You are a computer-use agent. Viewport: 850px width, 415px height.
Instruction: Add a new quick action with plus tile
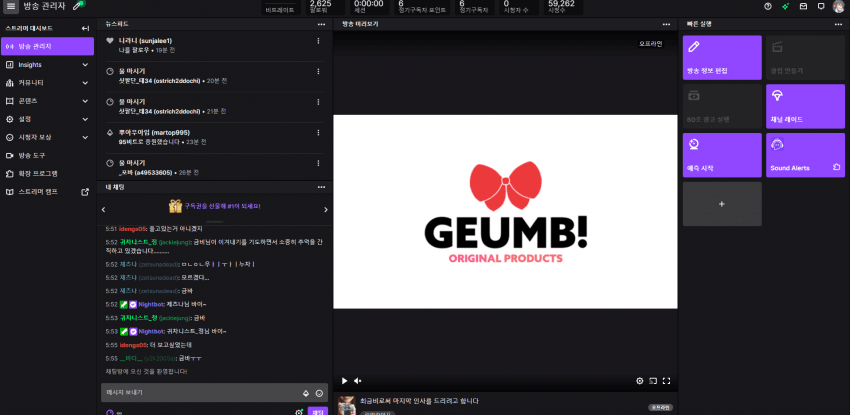click(722, 204)
